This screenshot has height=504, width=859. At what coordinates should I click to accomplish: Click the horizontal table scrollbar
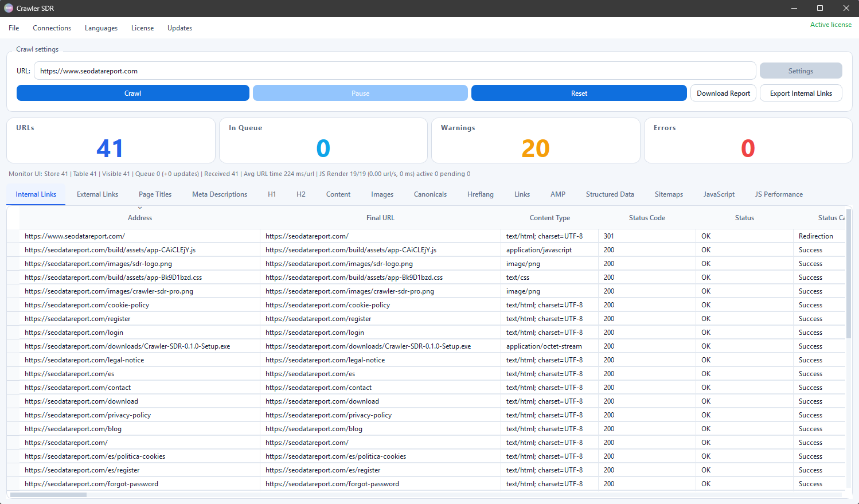point(48,494)
